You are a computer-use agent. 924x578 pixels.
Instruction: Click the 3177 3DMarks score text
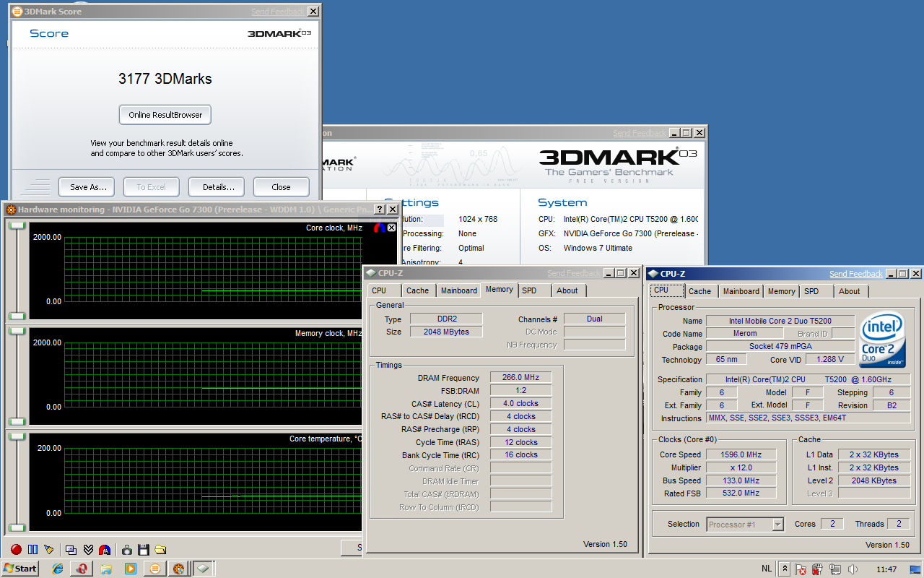pos(165,79)
